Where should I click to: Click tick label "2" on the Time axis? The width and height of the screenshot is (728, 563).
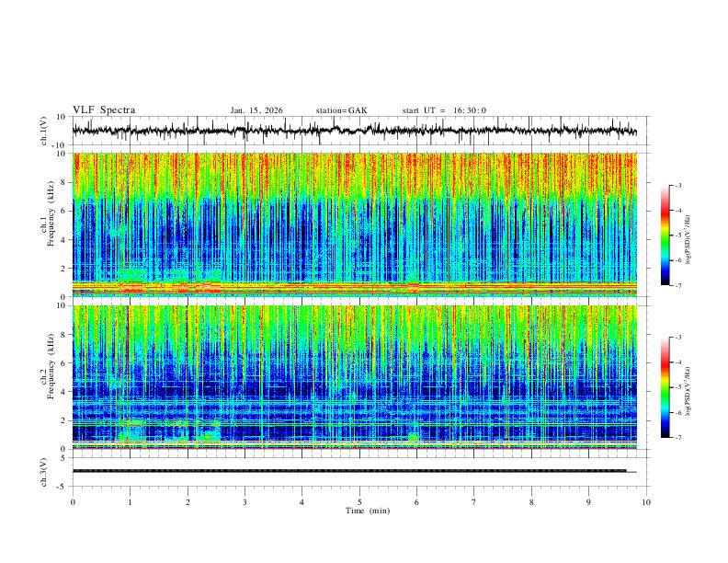click(188, 502)
